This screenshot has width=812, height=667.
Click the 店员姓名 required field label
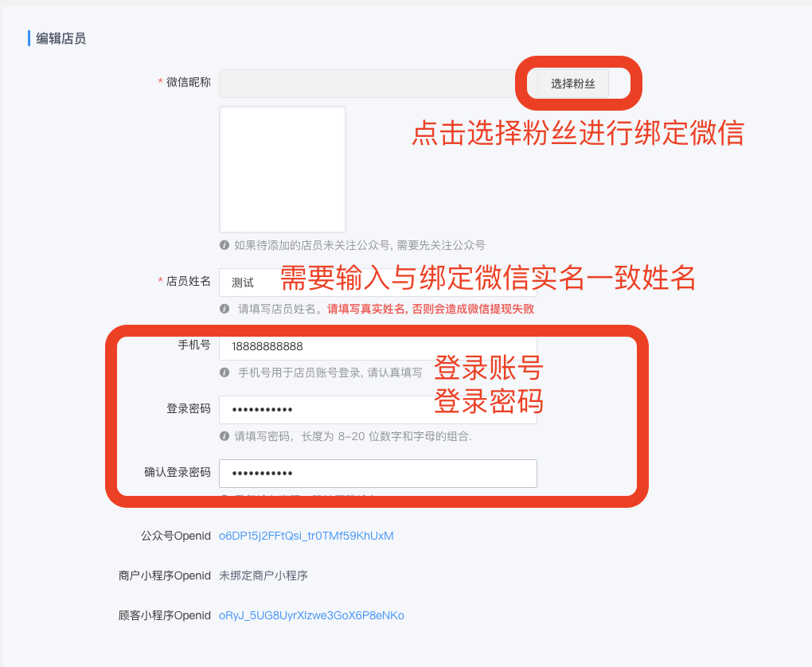[x=185, y=281]
